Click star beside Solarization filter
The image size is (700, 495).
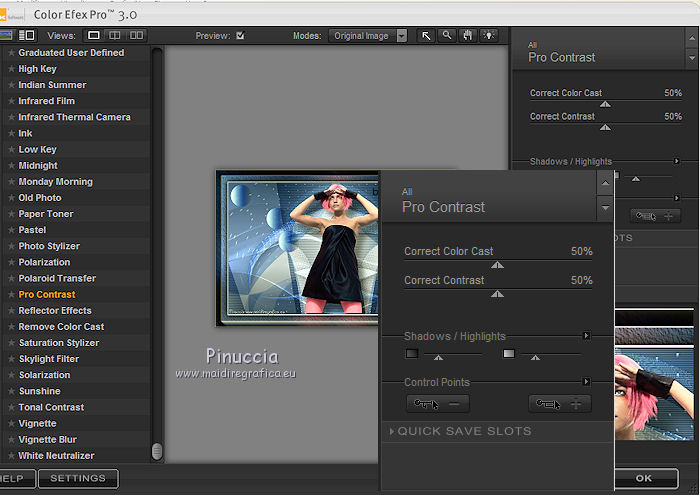click(11, 375)
